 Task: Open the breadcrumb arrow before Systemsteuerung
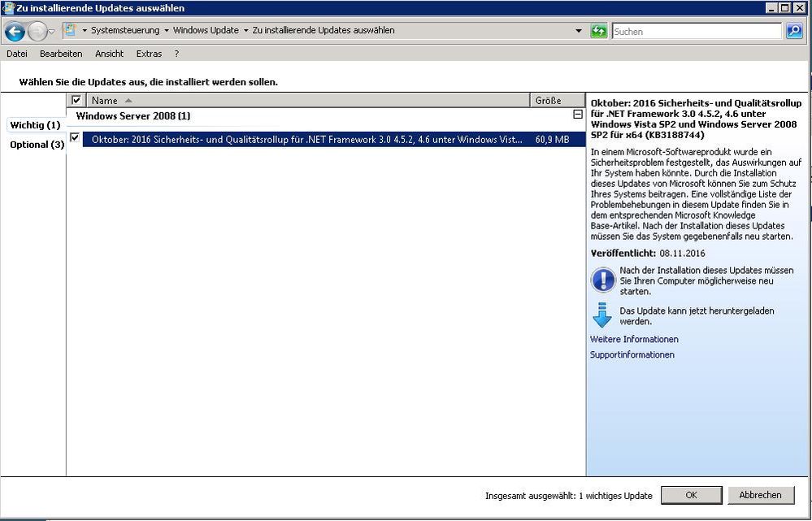pyautogui.click(x=85, y=31)
